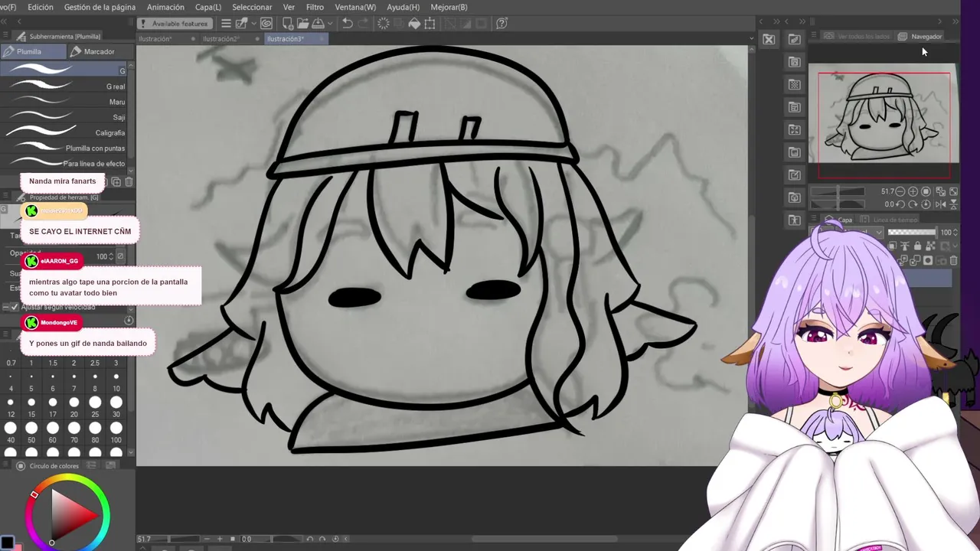The width and height of the screenshot is (980, 551).
Task: Click the Scale/Transform icon in command bar
Action: (x=430, y=23)
